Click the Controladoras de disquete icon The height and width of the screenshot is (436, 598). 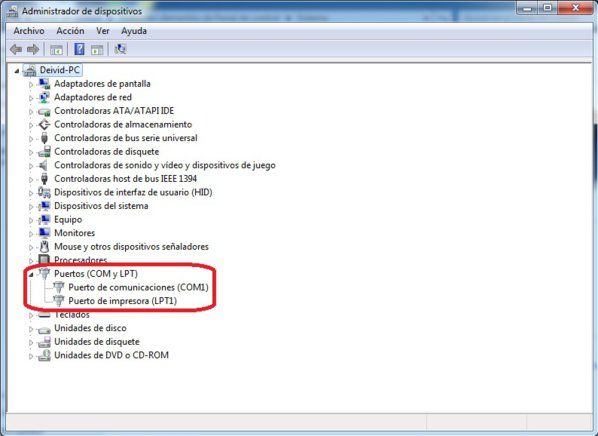(x=44, y=152)
